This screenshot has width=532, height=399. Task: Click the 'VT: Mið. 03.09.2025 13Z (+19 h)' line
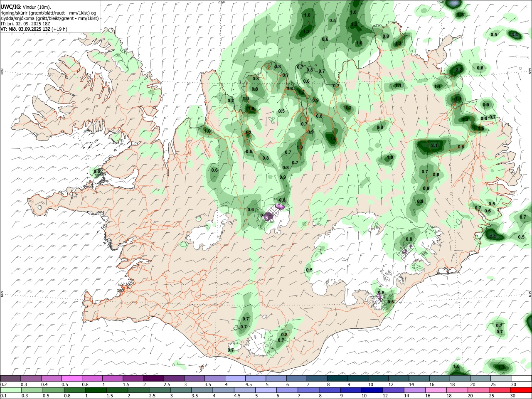34,29
